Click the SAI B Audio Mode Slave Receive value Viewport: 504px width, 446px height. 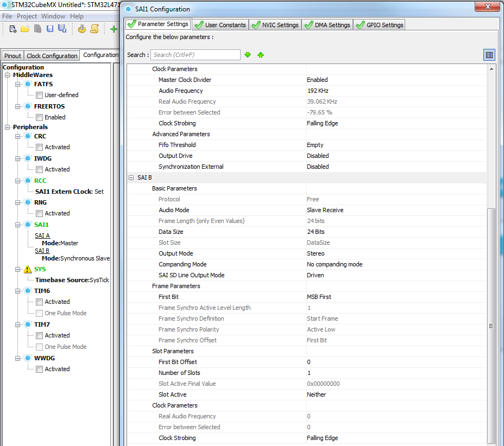(325, 210)
